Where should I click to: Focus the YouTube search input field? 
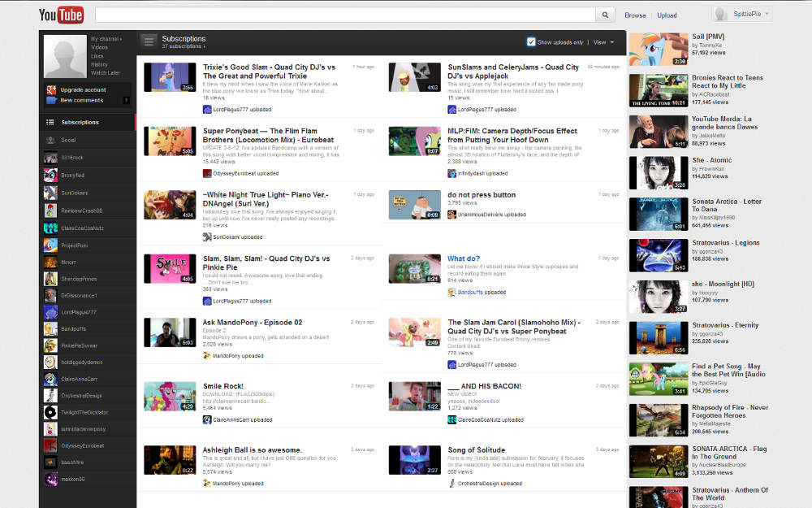point(345,15)
